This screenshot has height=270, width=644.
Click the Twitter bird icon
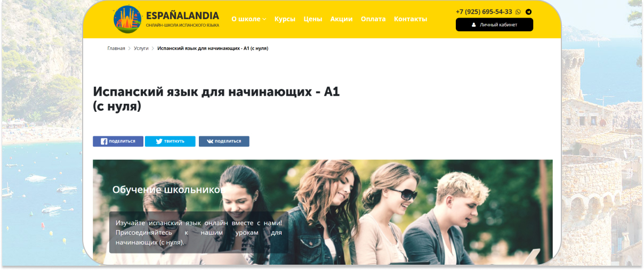(x=159, y=141)
